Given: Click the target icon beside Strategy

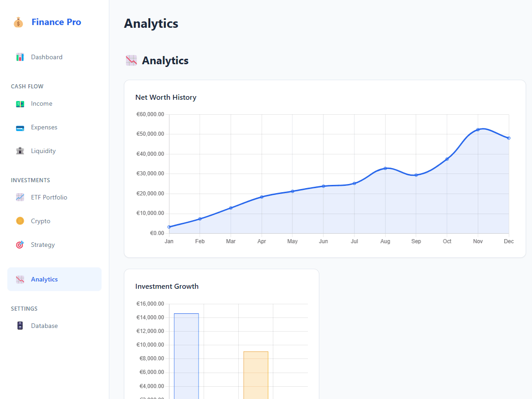Looking at the screenshot, I should [x=20, y=244].
